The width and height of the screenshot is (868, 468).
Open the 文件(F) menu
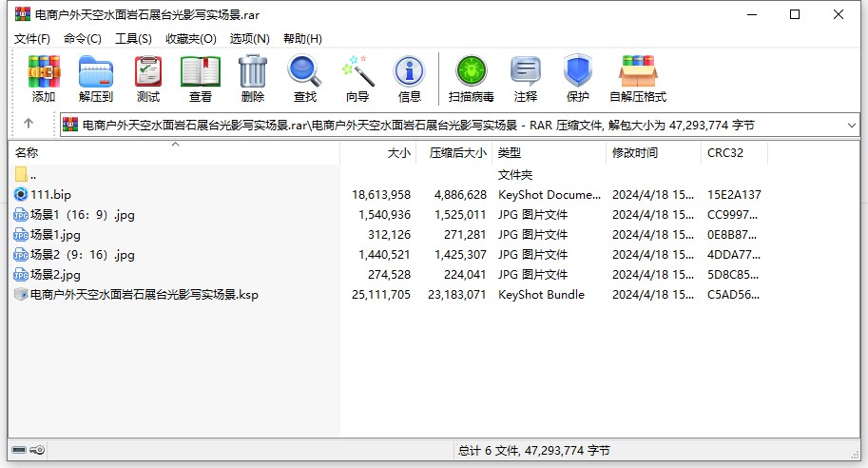[x=32, y=39]
